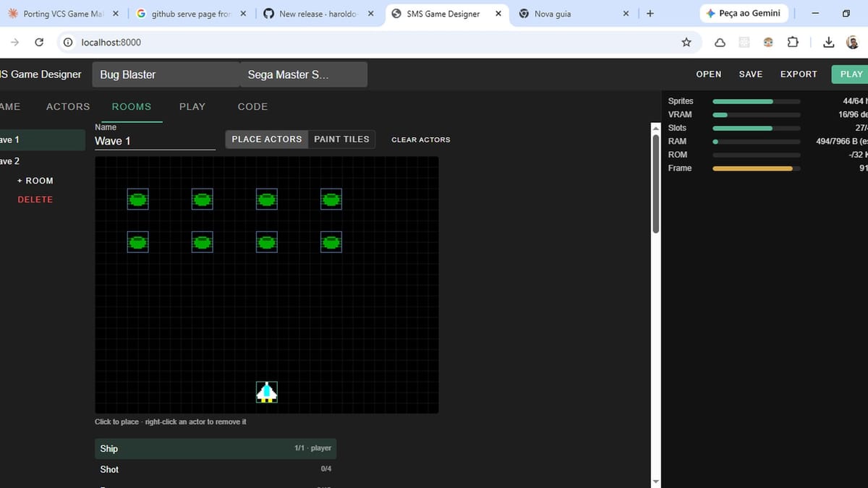Activate PAINT TILES mode
The image size is (868, 488).
pyautogui.click(x=341, y=140)
